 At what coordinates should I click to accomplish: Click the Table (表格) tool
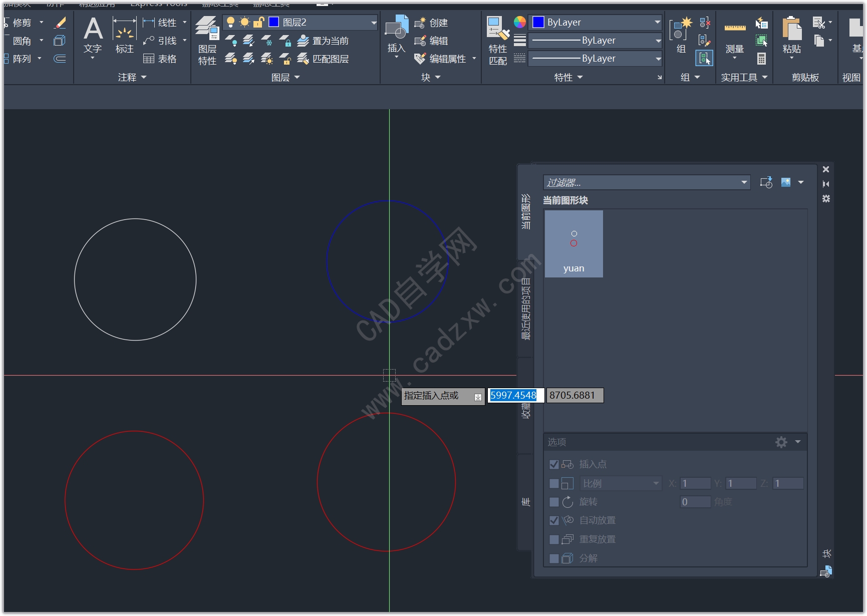[160, 59]
